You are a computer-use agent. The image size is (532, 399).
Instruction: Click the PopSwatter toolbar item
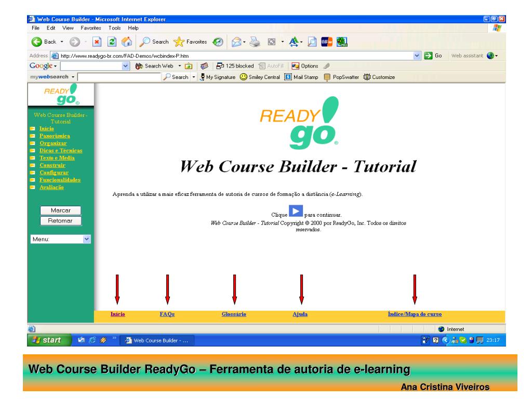[341, 77]
